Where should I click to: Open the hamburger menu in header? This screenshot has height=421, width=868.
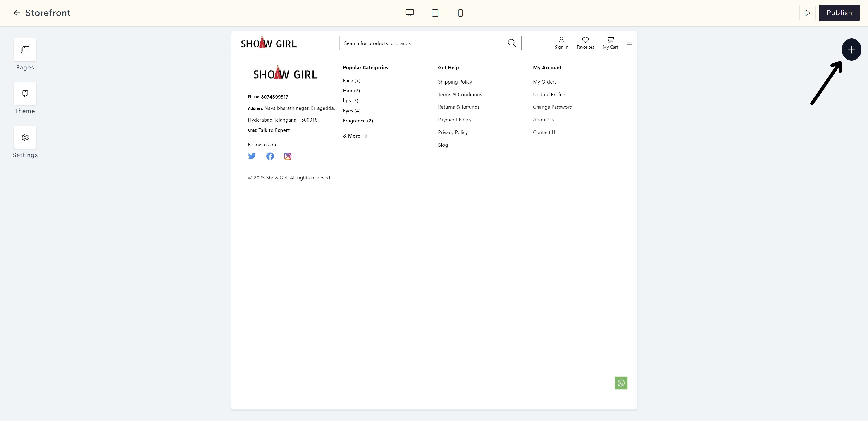point(629,43)
